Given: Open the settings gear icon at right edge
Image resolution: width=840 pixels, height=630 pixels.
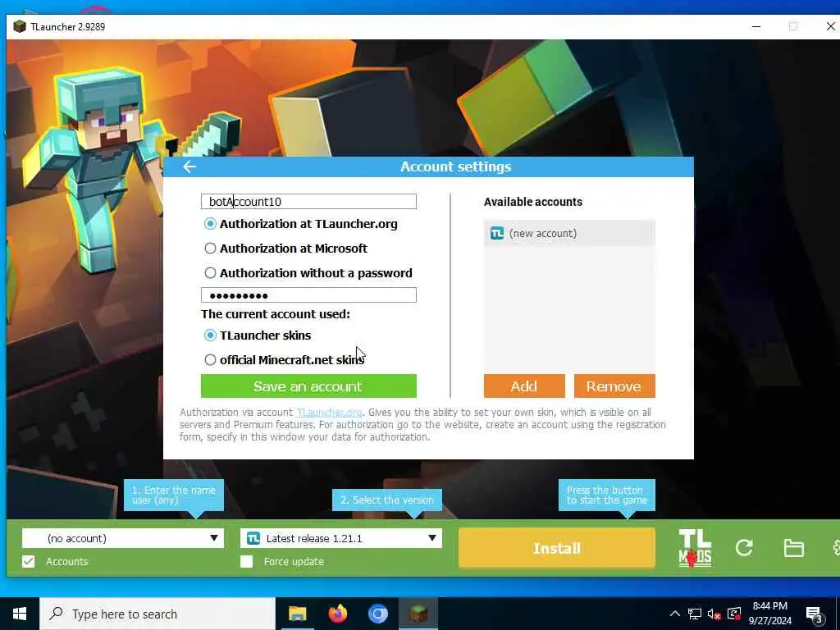Looking at the screenshot, I should [836, 547].
